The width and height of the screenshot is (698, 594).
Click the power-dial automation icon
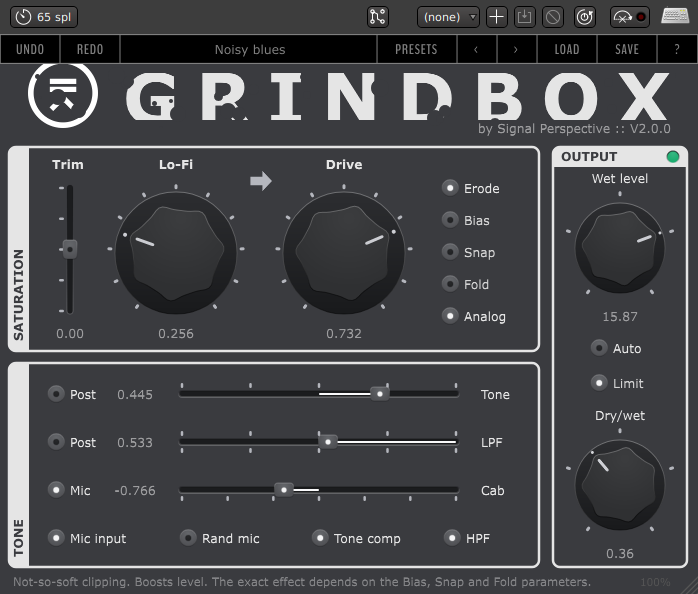point(586,17)
